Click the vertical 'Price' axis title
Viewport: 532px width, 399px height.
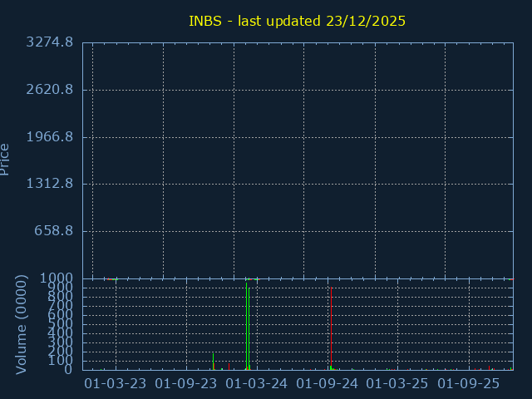(4, 160)
